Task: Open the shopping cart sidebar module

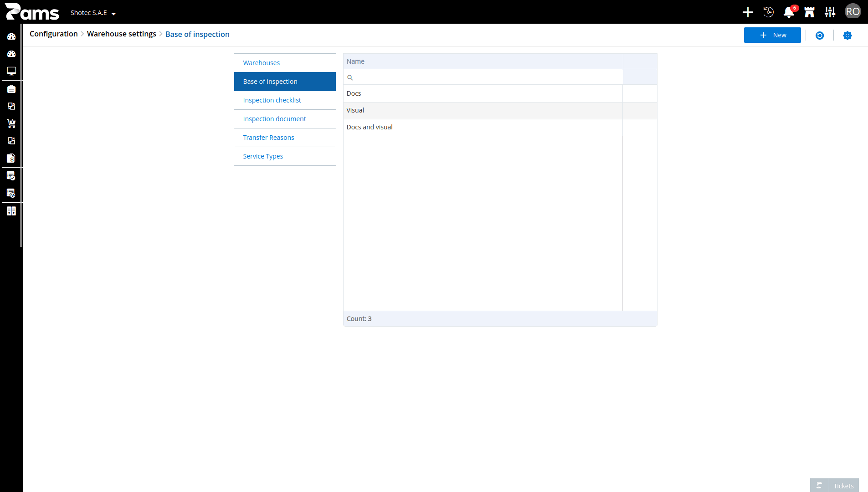Action: (x=11, y=123)
